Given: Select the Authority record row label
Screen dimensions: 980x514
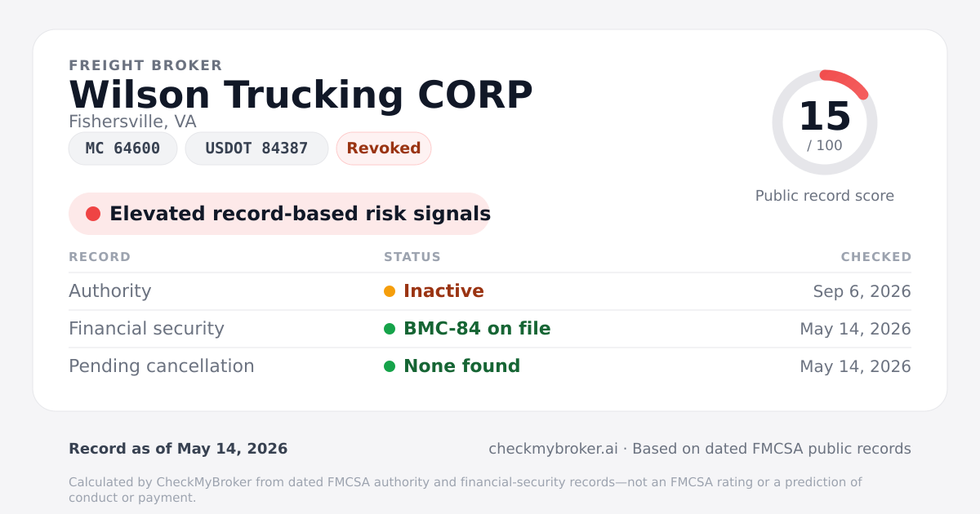Looking at the screenshot, I should tap(110, 291).
